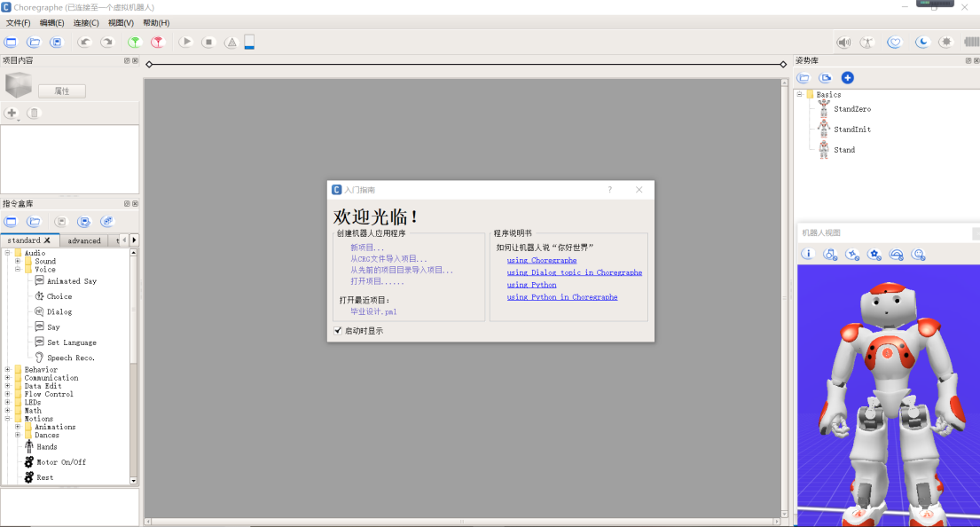Select the Speech Reco. box
Screen dimensions: 980x527
[x=65, y=358]
